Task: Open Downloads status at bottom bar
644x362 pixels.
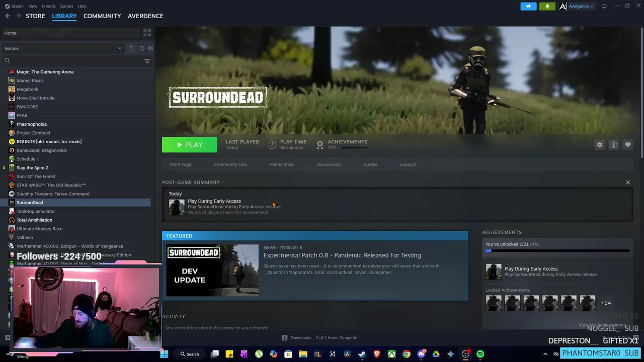Action: point(319,338)
